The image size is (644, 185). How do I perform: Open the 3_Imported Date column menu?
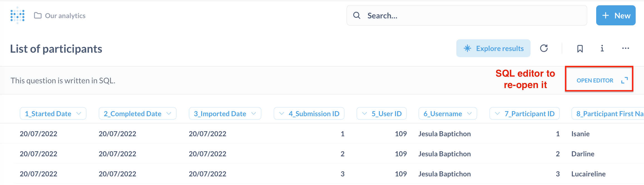coord(225,113)
